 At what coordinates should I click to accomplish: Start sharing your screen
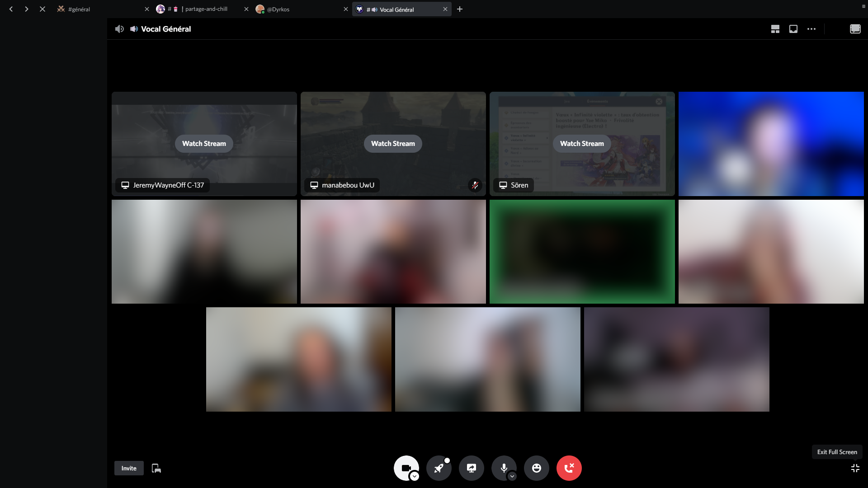[472, 468]
